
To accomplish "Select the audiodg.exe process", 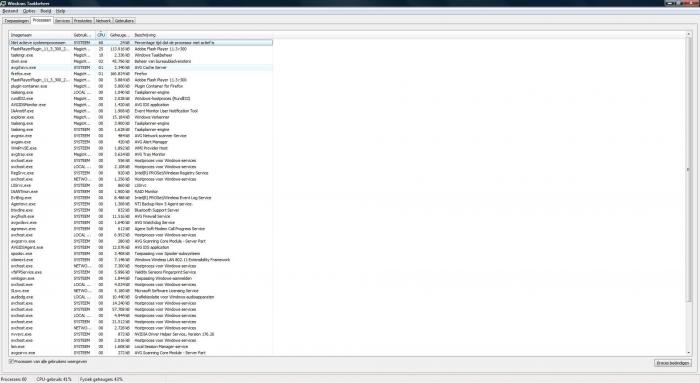I will tap(141, 297).
